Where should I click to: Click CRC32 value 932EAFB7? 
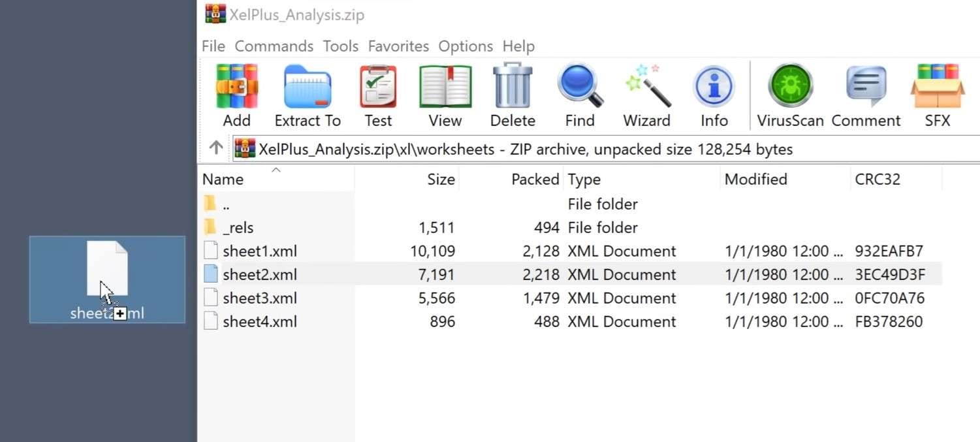889,251
